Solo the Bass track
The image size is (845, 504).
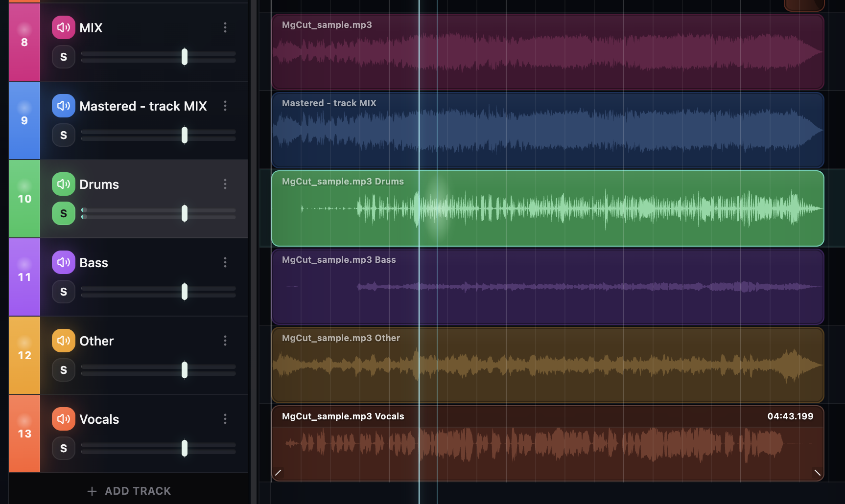[x=64, y=292]
